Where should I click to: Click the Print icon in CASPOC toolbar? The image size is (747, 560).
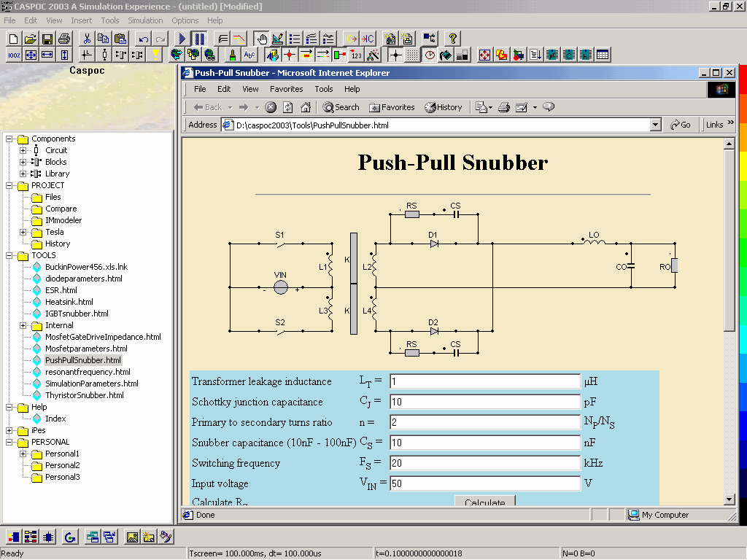point(64,39)
